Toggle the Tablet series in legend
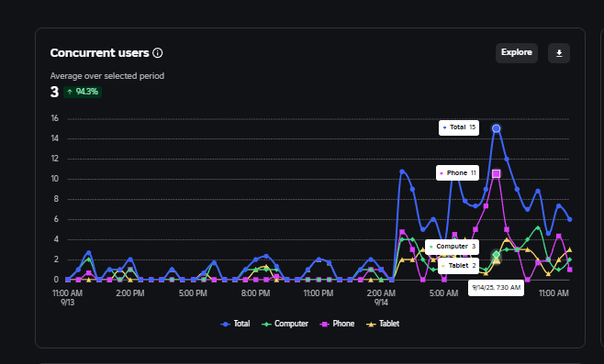 pyautogui.click(x=383, y=324)
